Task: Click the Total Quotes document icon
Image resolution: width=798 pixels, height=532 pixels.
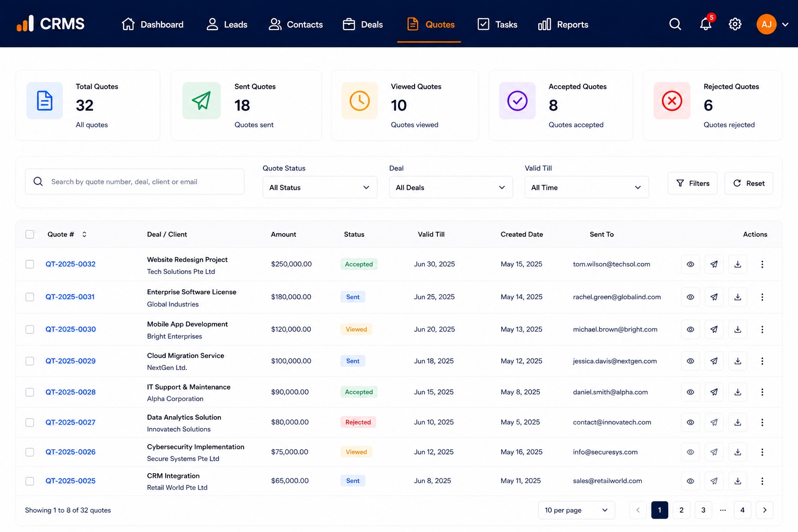Action: point(45,101)
